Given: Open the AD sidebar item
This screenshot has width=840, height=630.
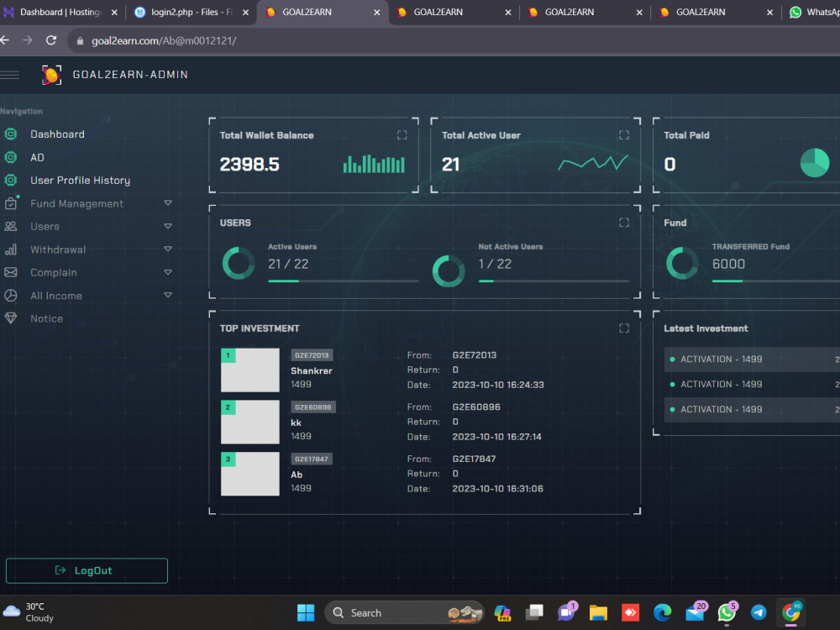Looking at the screenshot, I should coord(37,158).
